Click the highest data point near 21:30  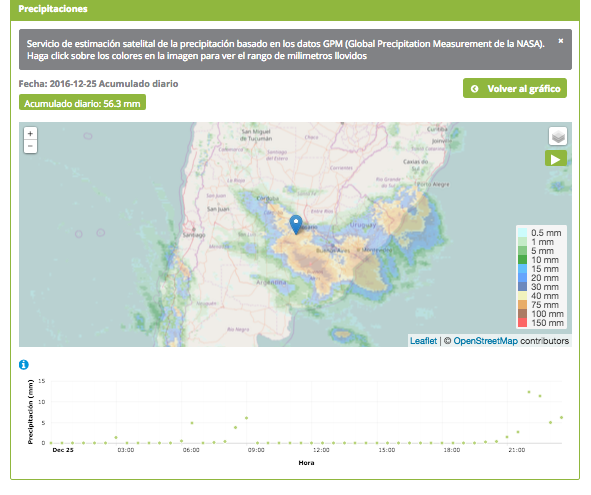point(529,392)
